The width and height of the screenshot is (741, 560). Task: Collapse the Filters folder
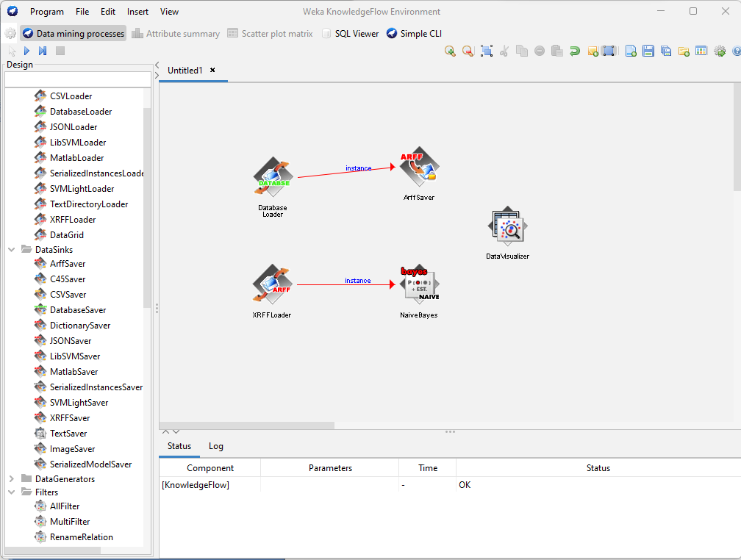[12, 492]
